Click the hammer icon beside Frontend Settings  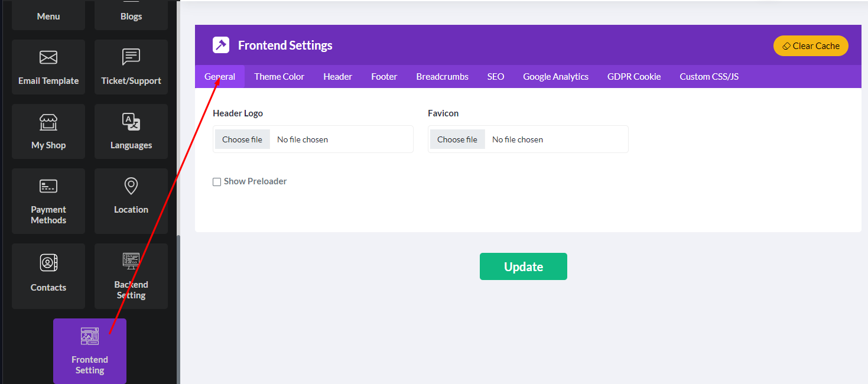point(221,45)
